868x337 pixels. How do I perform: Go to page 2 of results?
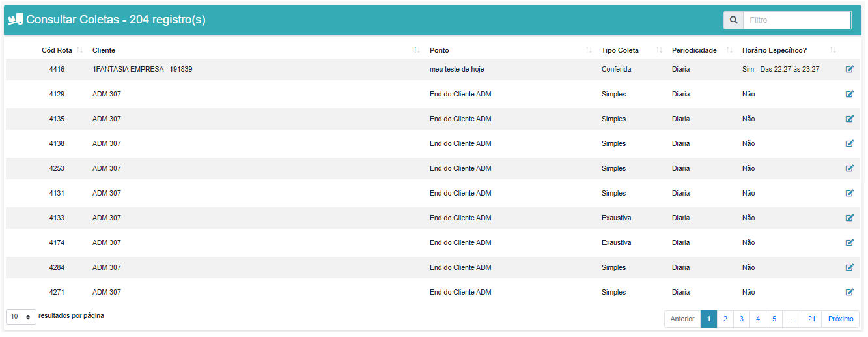click(725, 319)
